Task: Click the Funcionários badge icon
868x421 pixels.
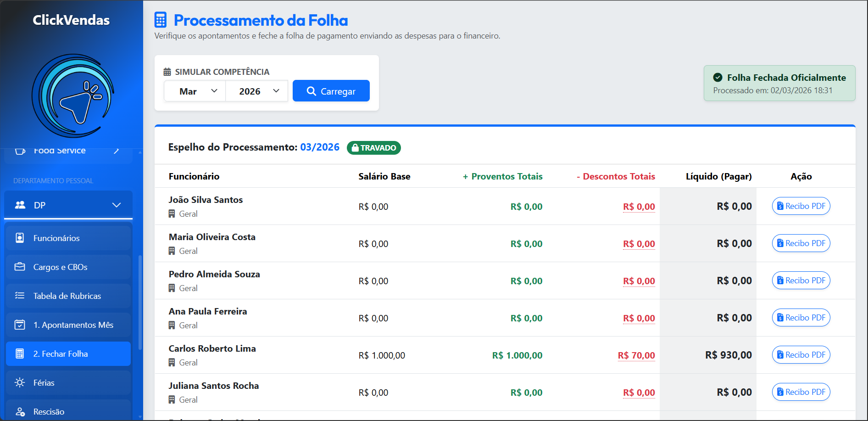Action: click(x=20, y=238)
